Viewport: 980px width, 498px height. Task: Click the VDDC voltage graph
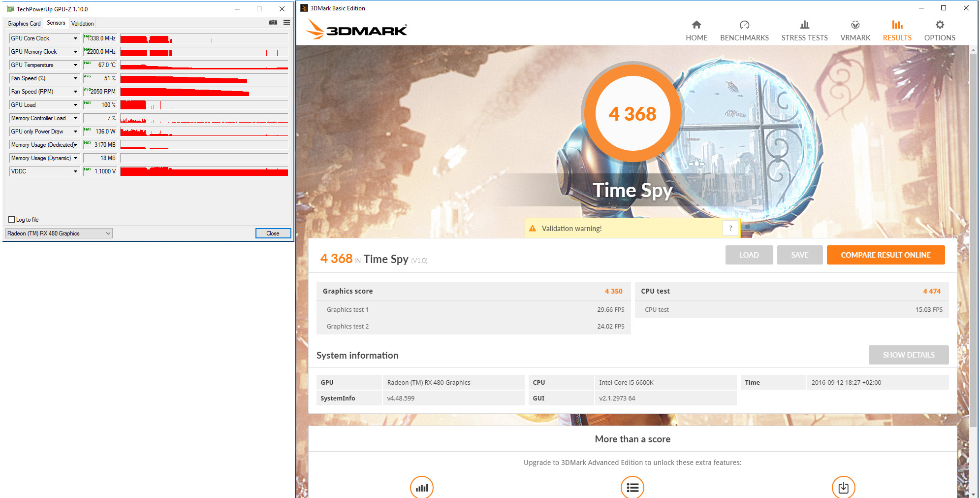click(204, 171)
